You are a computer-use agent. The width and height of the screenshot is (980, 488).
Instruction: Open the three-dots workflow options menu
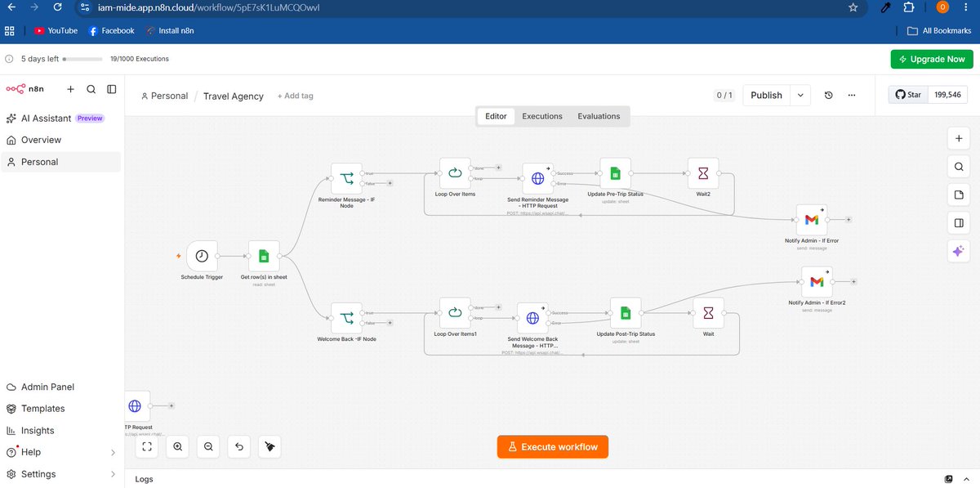(x=852, y=95)
